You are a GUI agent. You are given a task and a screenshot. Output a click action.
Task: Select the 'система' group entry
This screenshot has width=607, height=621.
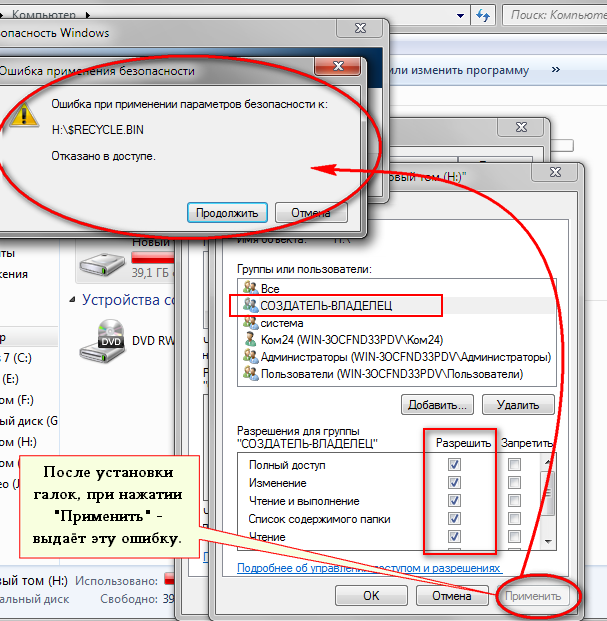tap(397, 323)
